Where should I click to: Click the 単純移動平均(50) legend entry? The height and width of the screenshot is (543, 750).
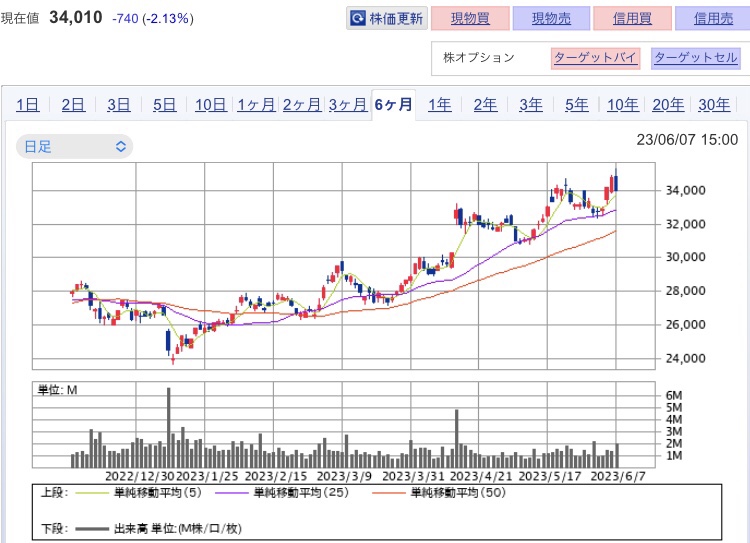(439, 493)
